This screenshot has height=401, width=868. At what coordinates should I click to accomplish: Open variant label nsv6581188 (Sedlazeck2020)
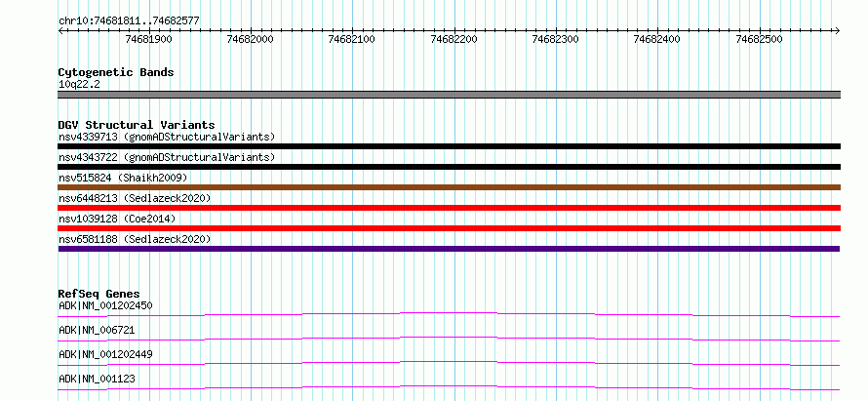point(135,239)
